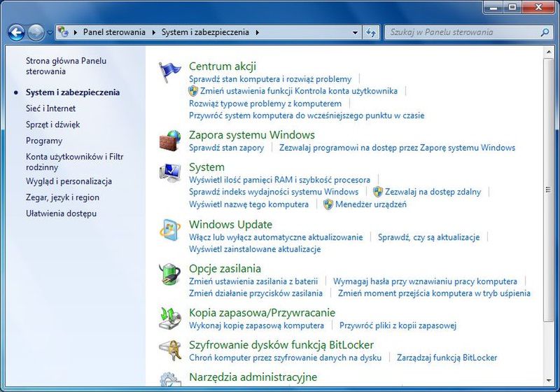560x392 pixels.
Task: Refresh the view with the refresh button
Action: click(371, 32)
